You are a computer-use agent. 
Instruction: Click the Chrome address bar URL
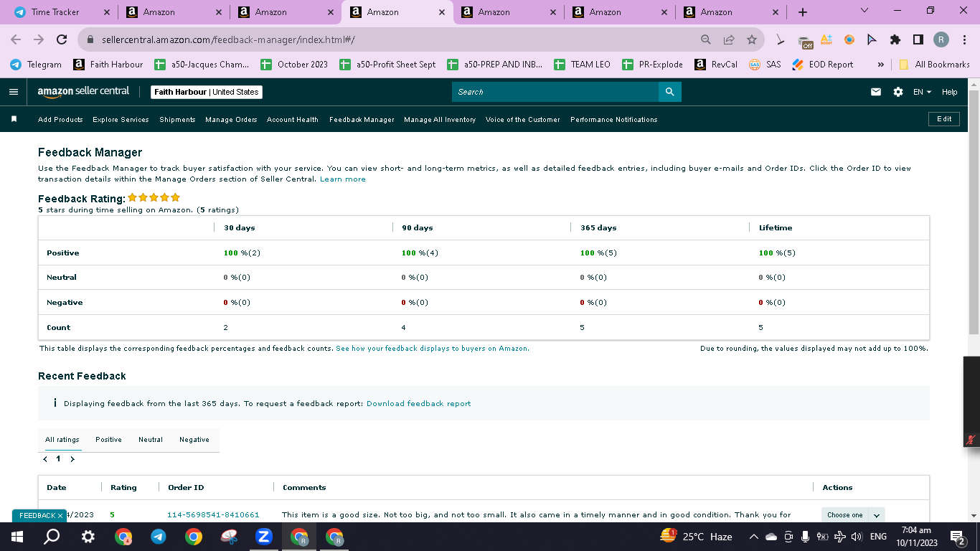(x=228, y=40)
